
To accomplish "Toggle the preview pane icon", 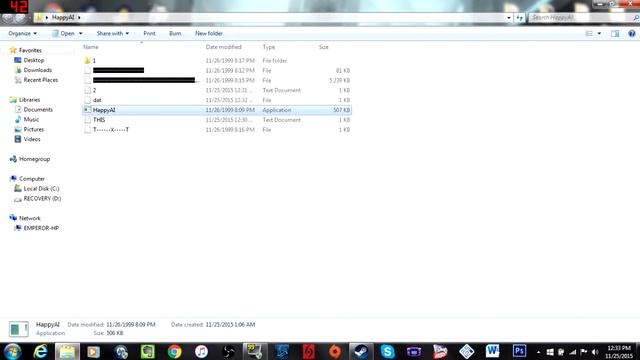I will 615,33.
